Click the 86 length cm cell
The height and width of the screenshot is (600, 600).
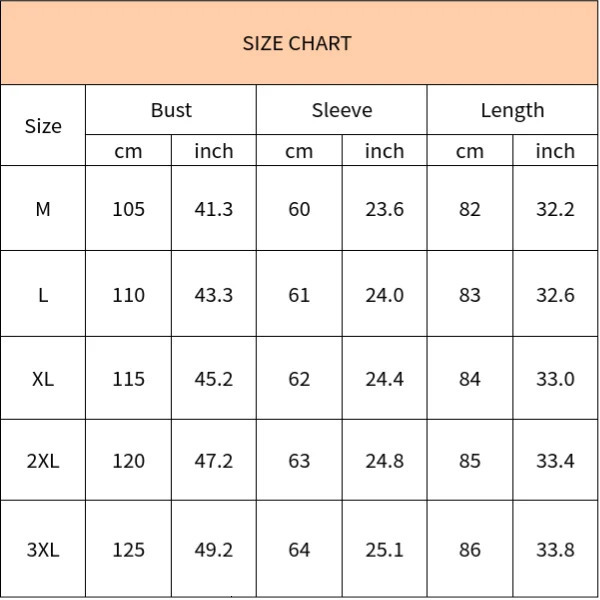[x=469, y=550]
